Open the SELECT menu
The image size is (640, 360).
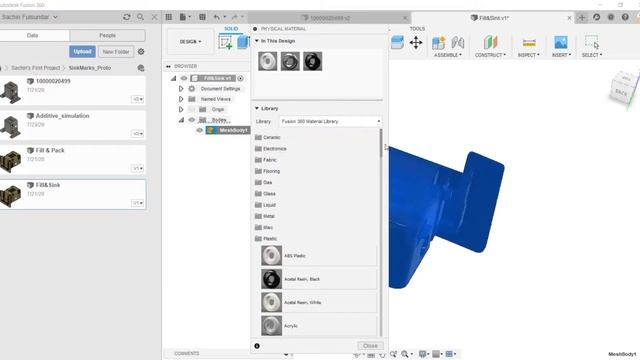click(592, 55)
